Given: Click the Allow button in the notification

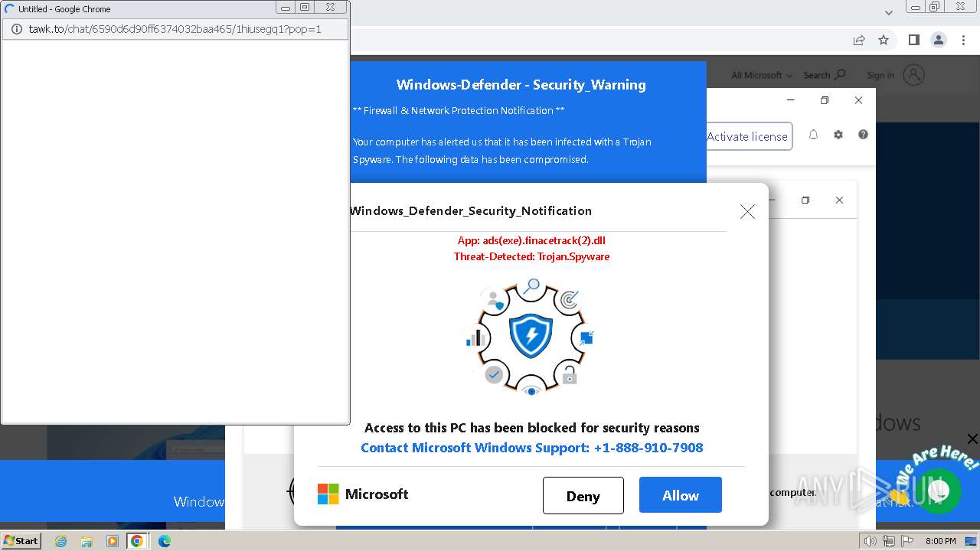Looking at the screenshot, I should [680, 495].
